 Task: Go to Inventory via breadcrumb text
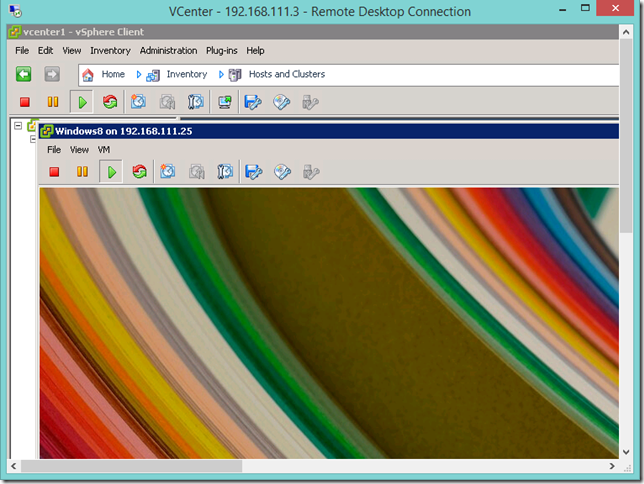187,74
